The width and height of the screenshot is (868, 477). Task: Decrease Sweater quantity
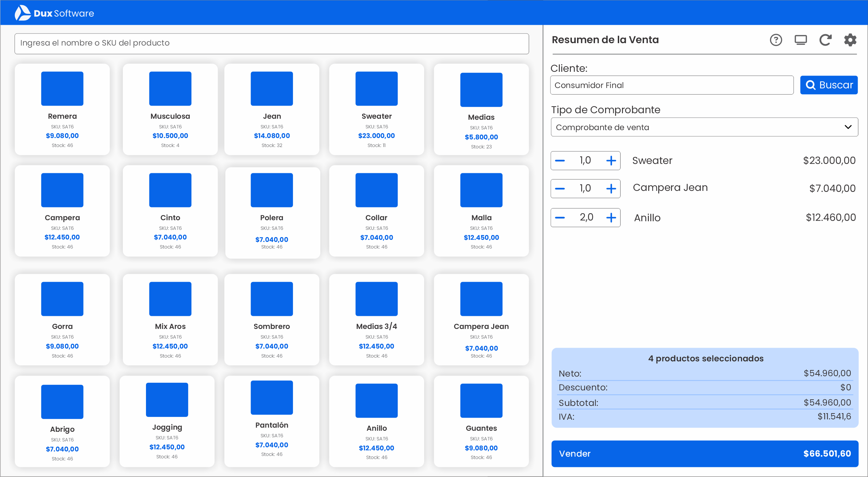click(560, 160)
